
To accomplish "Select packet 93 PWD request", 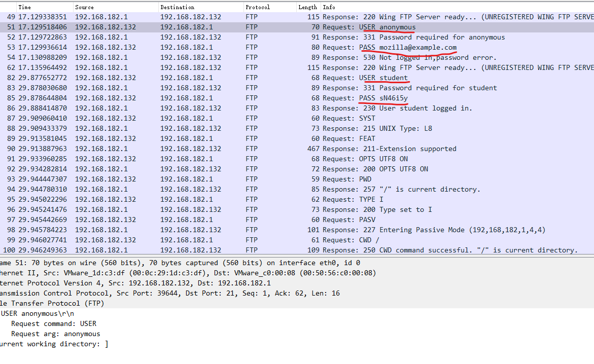I will tap(297, 179).
